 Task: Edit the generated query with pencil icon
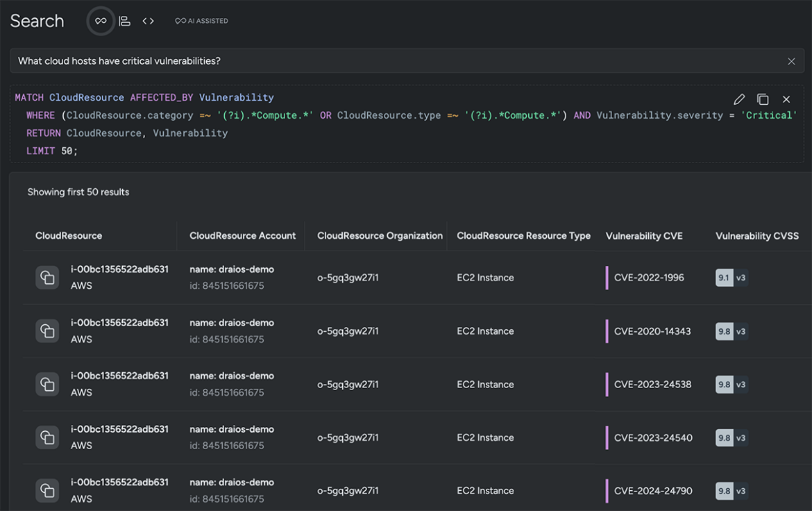[739, 99]
